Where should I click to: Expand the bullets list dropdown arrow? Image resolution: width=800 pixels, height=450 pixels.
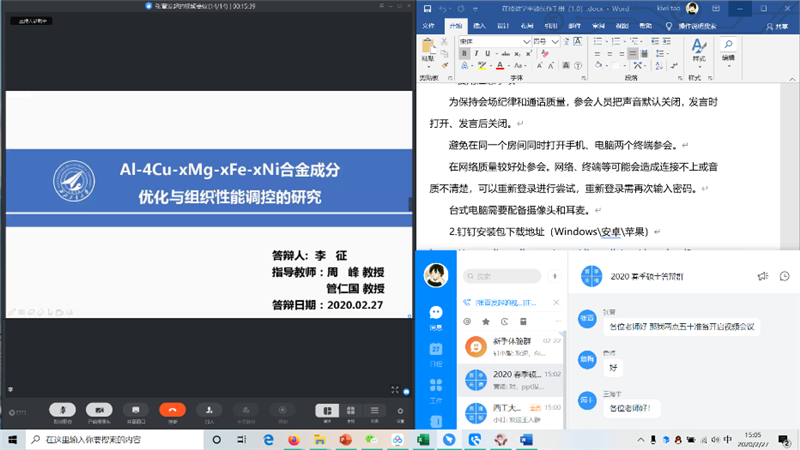[x=605, y=41]
